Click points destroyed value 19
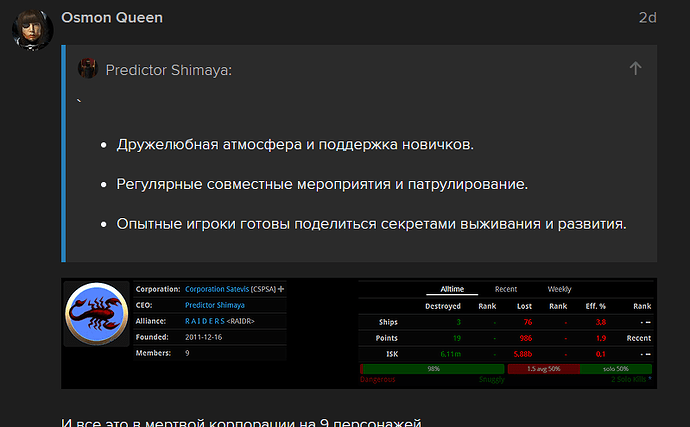This screenshot has width=690, height=427. tap(457, 338)
